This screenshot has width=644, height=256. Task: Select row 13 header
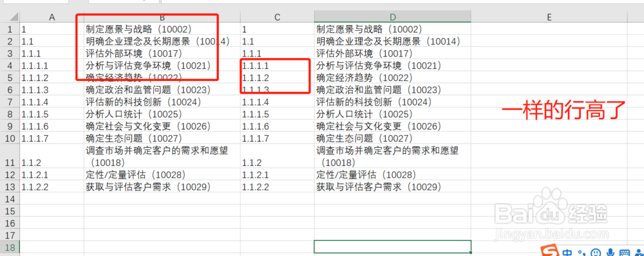point(10,187)
